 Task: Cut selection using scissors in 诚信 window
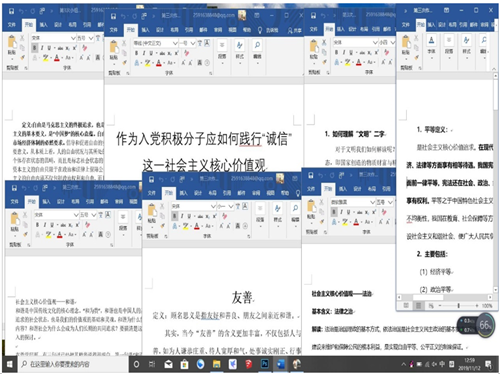pos(124,43)
